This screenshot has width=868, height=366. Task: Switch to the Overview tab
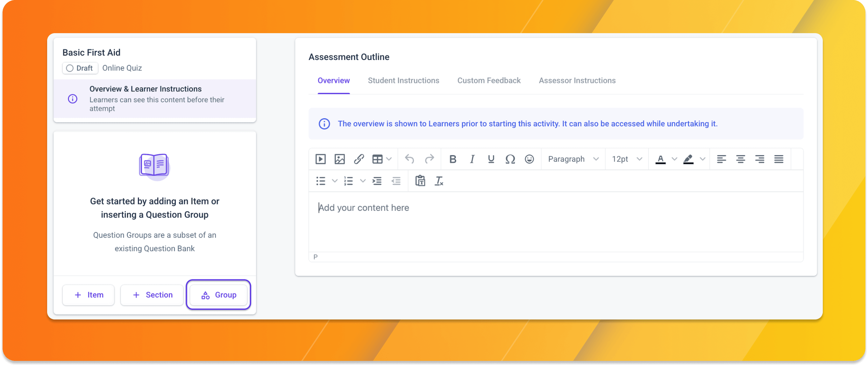334,81
